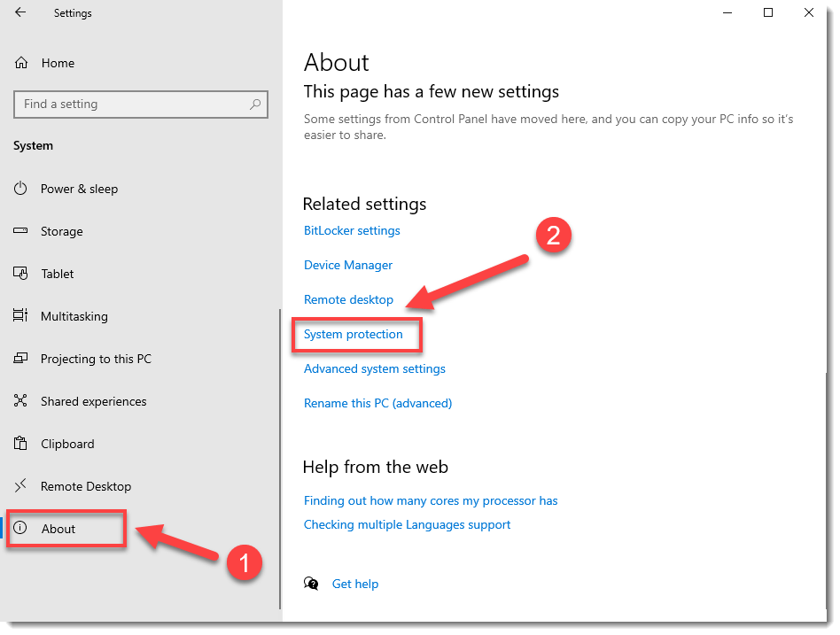The height and width of the screenshot is (635, 840).
Task: Click the Tablet device icon
Action: click(x=20, y=273)
